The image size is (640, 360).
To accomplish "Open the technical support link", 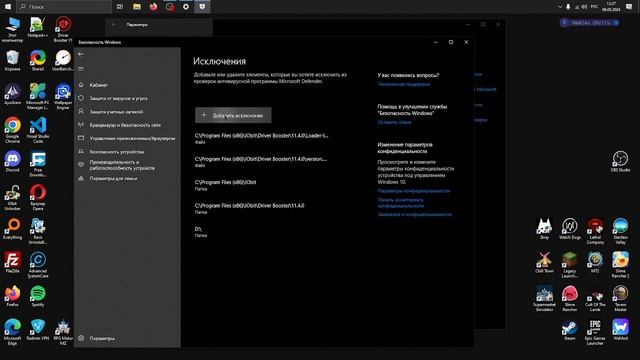I will click(x=404, y=84).
